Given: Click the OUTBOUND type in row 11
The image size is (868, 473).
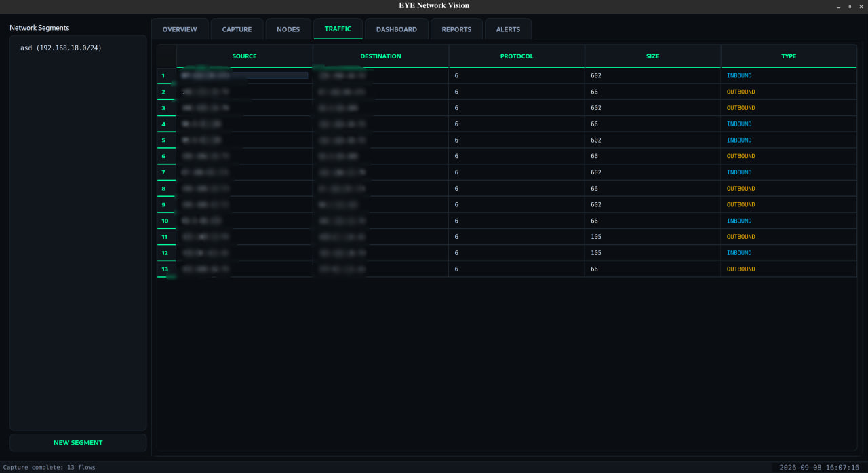Looking at the screenshot, I should click(x=741, y=237).
